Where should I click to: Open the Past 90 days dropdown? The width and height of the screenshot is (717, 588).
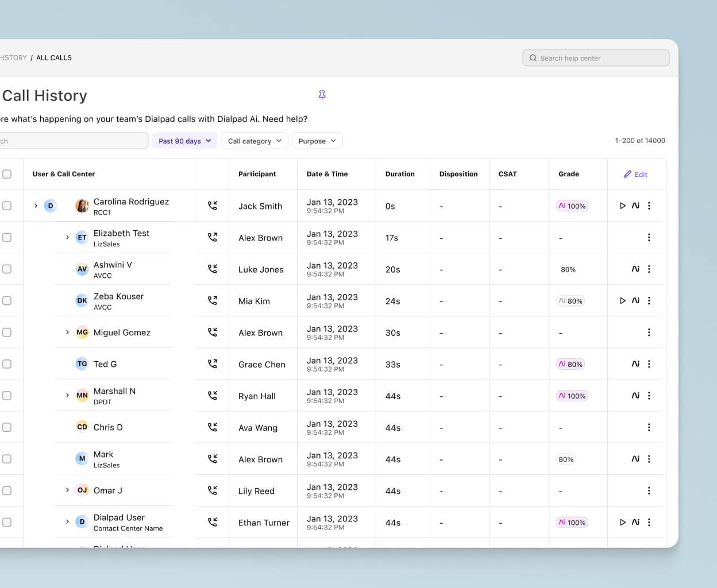click(x=184, y=141)
